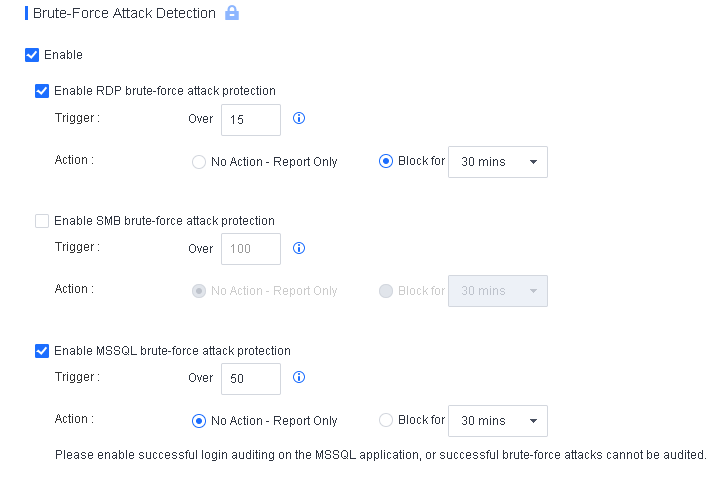Click the lock icon beside Brute-Force Attack Detection
The width and height of the screenshot is (719, 484).
pos(232,14)
